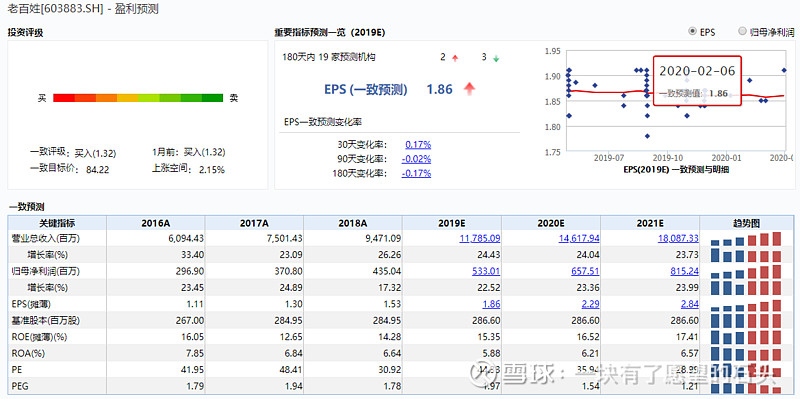Open 2019E net profit 533.01 link
The height and width of the screenshot is (399, 800).
pos(487,271)
